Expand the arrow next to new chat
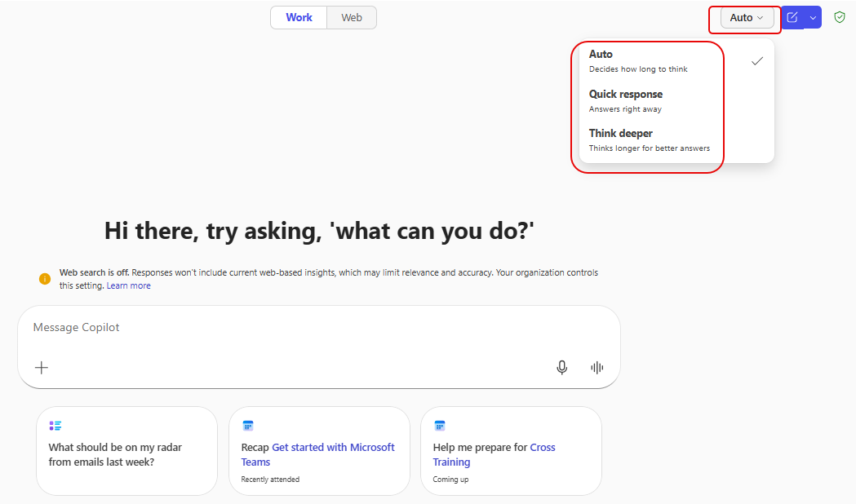Screen dimensions: 856x504 click(813, 17)
